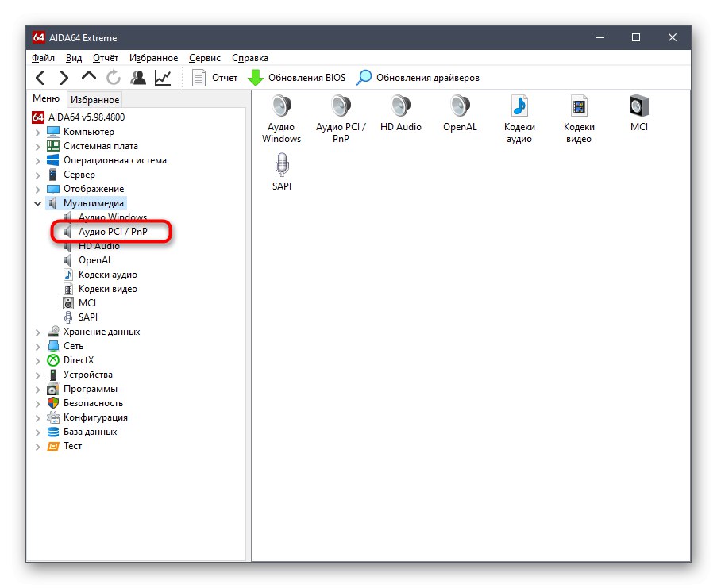Click the Отчёт toolbar button
Viewport: 717px width, 588px height.
coord(215,78)
